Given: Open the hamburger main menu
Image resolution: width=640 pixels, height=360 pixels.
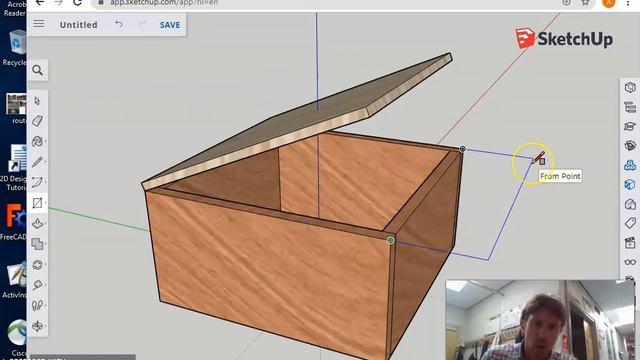Looking at the screenshot, I should coord(39,24).
